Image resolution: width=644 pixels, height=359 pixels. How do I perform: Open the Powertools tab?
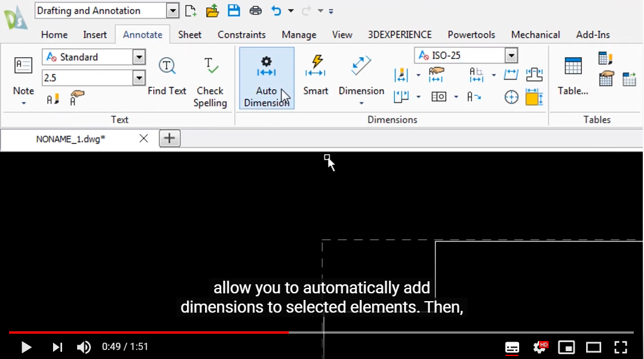(x=471, y=35)
